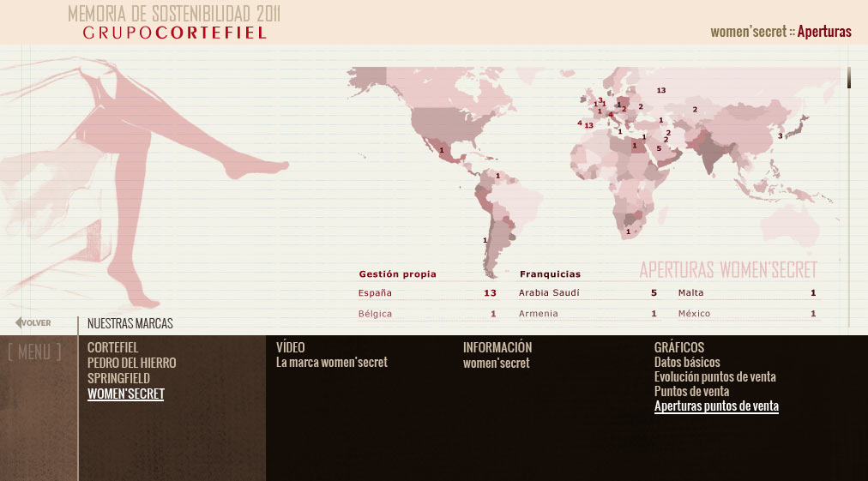Open the MENU bracket button
This screenshot has height=481, width=868.
[34, 352]
